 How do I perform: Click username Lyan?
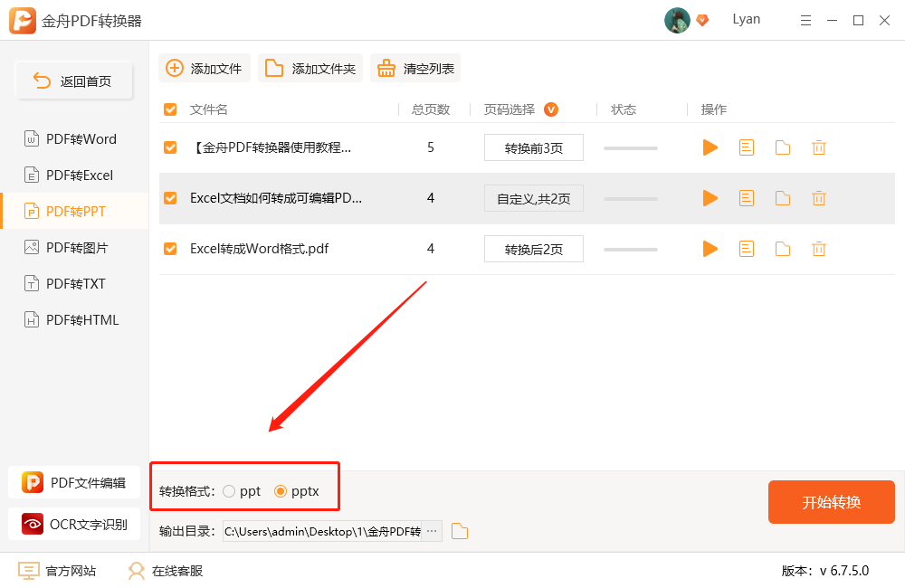click(x=747, y=19)
